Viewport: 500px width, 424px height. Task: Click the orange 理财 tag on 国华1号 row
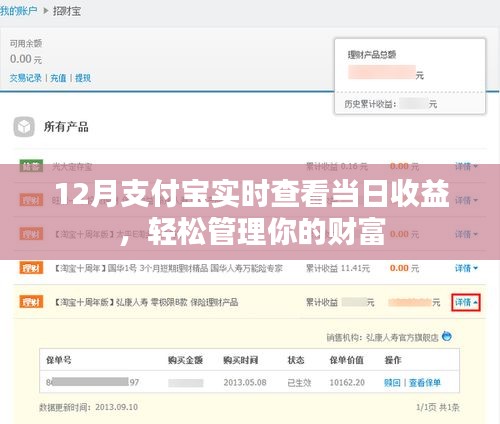pyautogui.click(x=31, y=268)
